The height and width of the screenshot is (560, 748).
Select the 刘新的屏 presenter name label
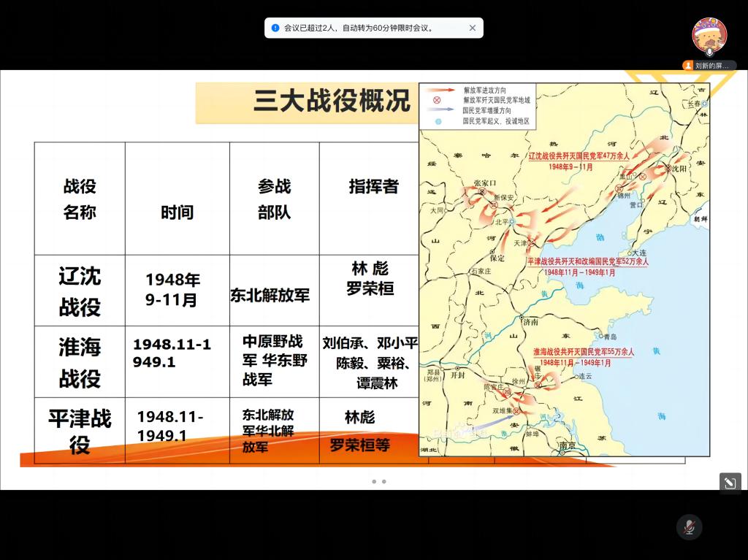pyautogui.click(x=714, y=66)
